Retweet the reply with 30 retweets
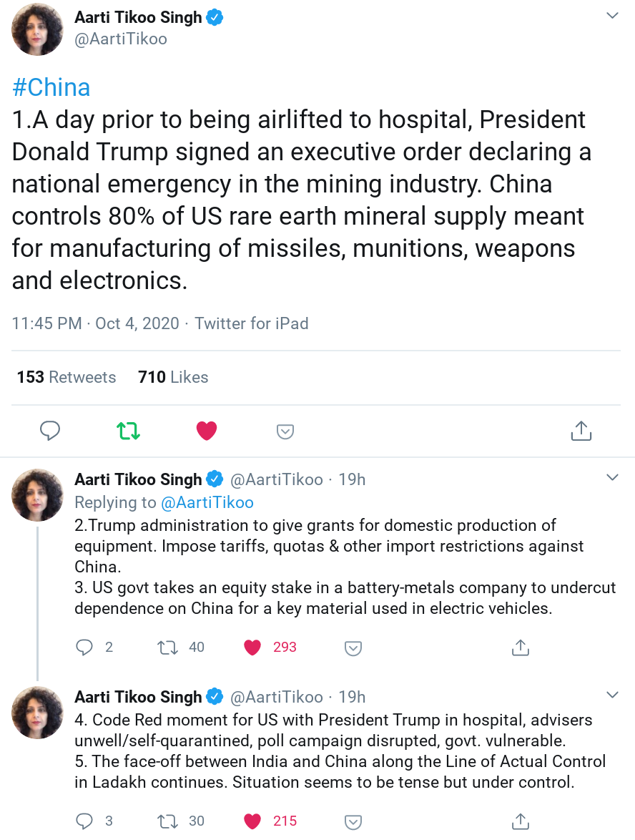Screen dimensions: 635x840 pos(168,821)
